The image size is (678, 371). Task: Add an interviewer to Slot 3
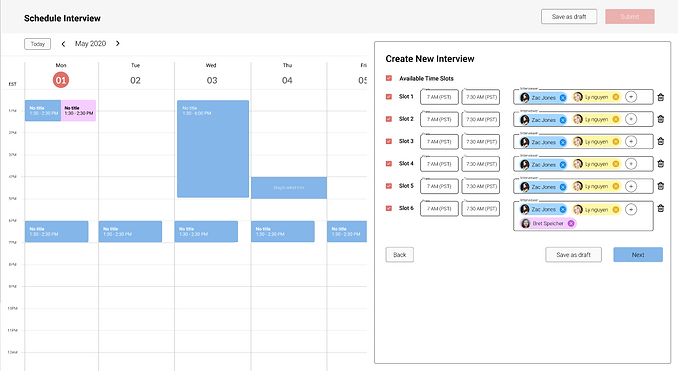click(x=631, y=142)
